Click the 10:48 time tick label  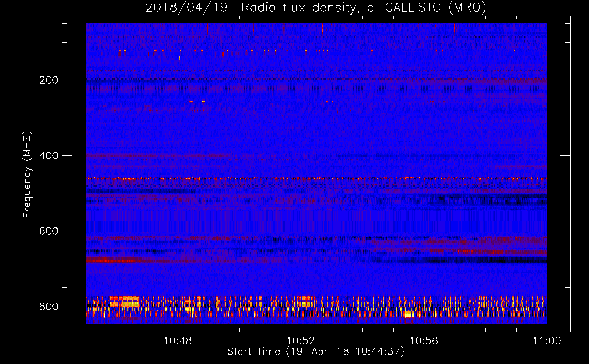pos(178,341)
